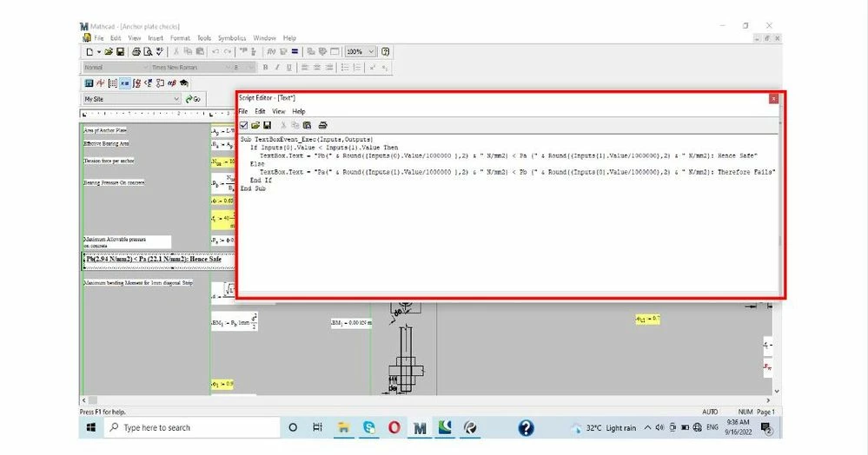Open Script Editor File menu
This screenshot has height=455, width=868.
click(243, 111)
